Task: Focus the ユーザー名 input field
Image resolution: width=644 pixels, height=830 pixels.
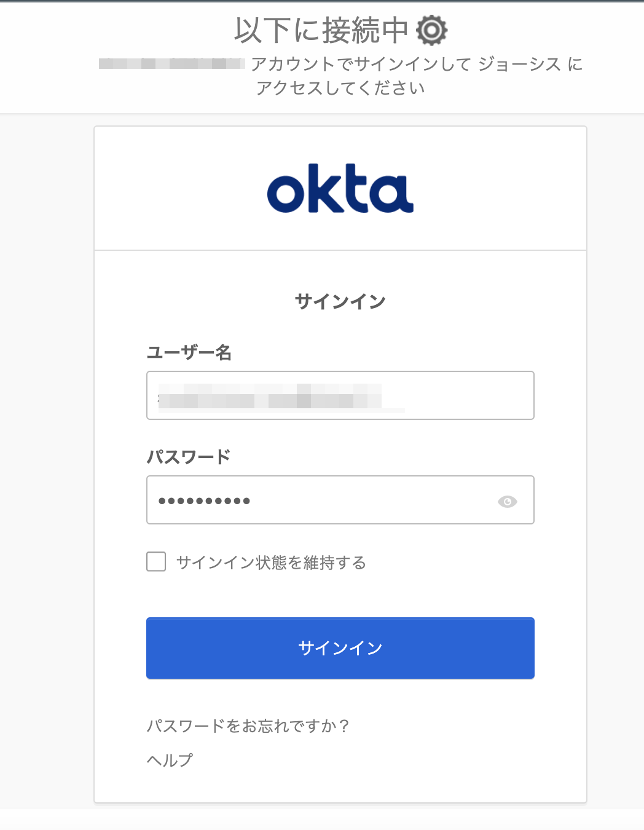Action: pyautogui.click(x=467, y=395)
